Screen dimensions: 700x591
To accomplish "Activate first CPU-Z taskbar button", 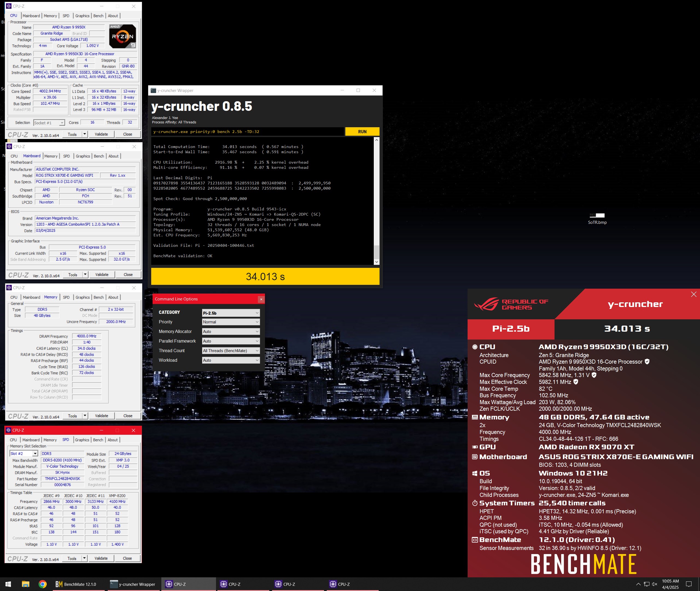I will pyautogui.click(x=188, y=584).
